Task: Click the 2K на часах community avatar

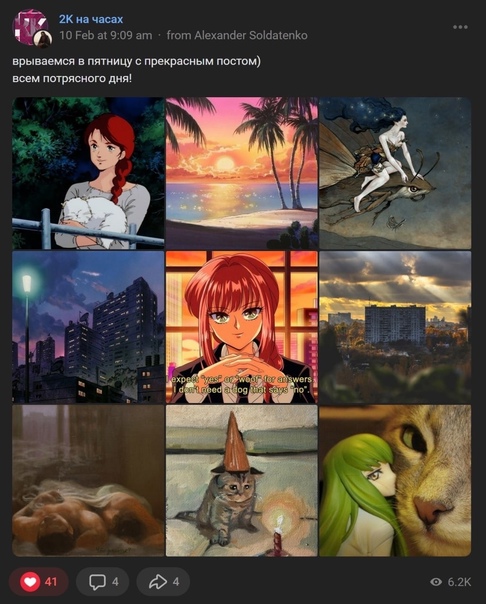Action: pyautogui.click(x=30, y=27)
